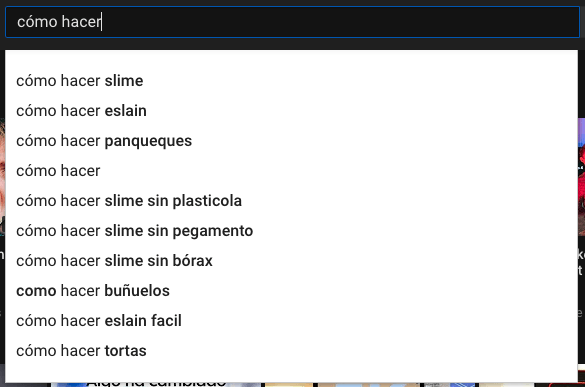Click the tan-and-blue thumbnail strip at bottom

coord(369,385)
